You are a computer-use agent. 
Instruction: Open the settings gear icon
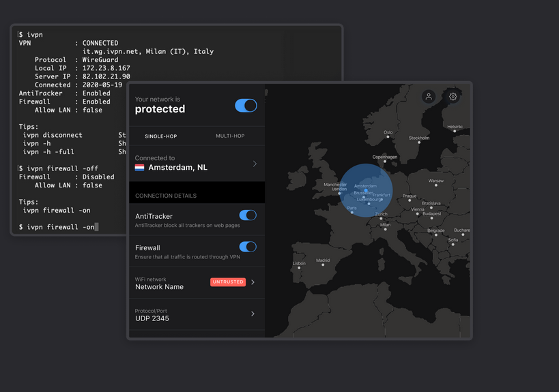click(x=453, y=97)
